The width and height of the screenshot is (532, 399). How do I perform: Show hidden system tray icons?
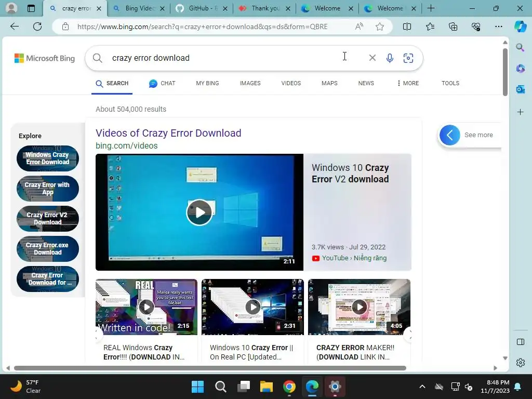click(422, 387)
